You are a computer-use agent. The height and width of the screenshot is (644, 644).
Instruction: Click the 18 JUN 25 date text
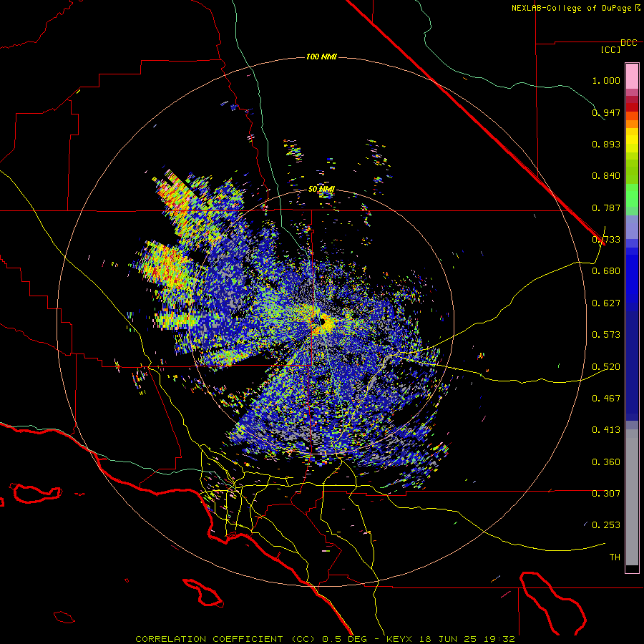(448, 639)
